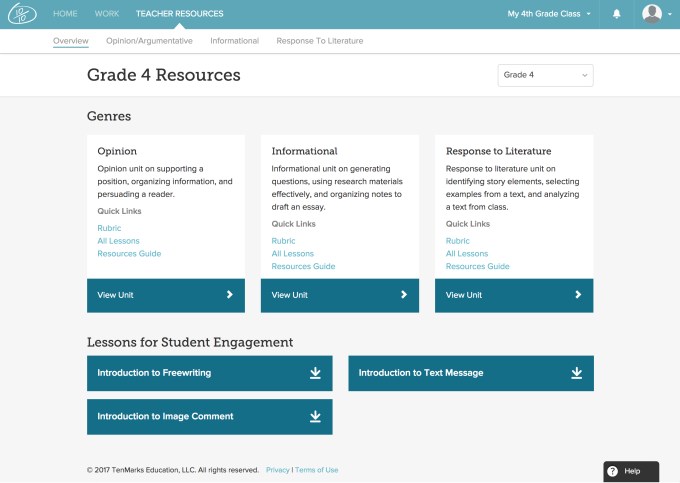Viewport: 680px width, 483px height.
Task: Click the arrow on Response to Literature View Unit
Action: coord(578,295)
